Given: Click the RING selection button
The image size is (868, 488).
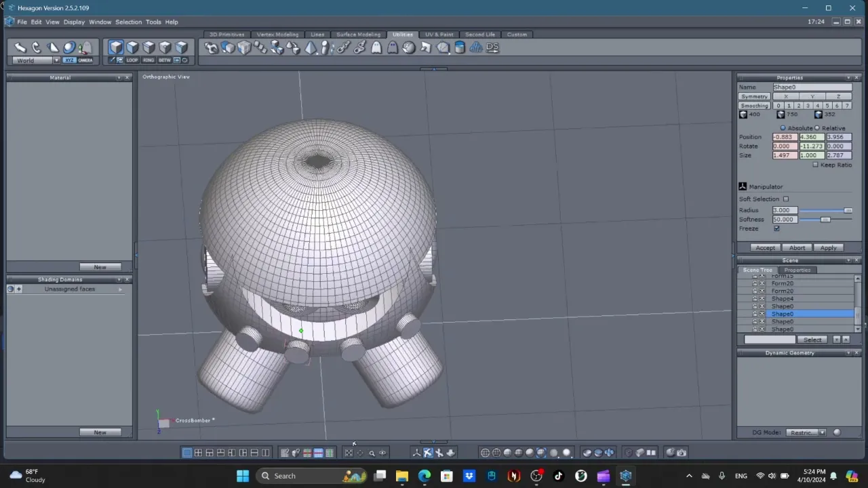Looking at the screenshot, I should coord(149,60).
